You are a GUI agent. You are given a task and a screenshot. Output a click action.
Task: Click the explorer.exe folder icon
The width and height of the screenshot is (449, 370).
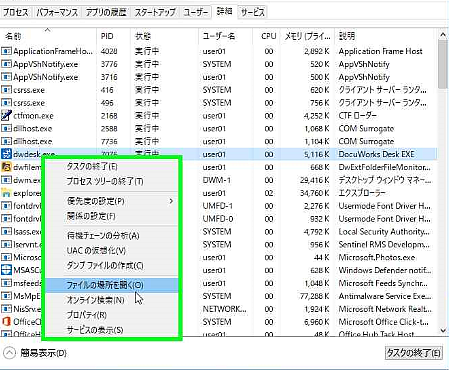[x=6, y=193]
